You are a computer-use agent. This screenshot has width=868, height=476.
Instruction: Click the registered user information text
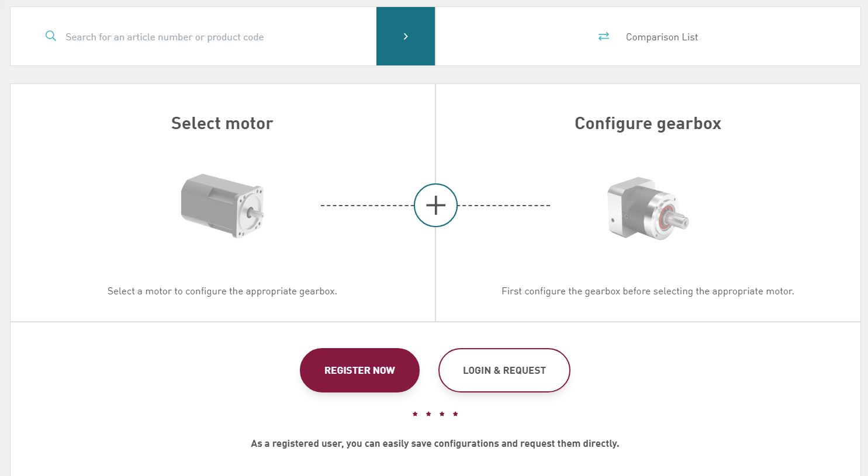(x=435, y=443)
